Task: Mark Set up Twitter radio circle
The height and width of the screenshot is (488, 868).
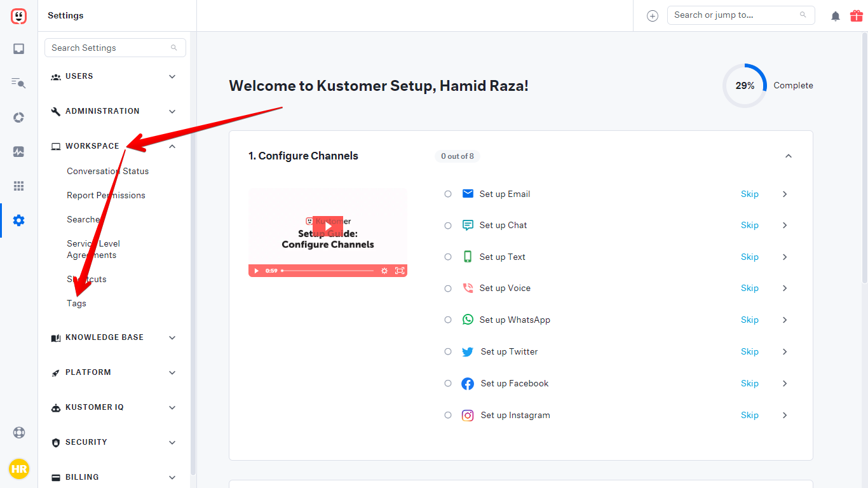Action: pyautogui.click(x=448, y=351)
